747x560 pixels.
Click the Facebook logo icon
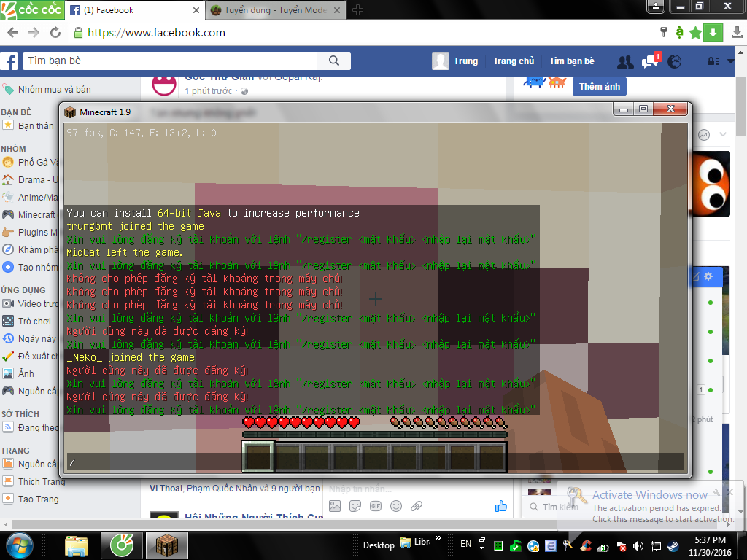click(9, 61)
